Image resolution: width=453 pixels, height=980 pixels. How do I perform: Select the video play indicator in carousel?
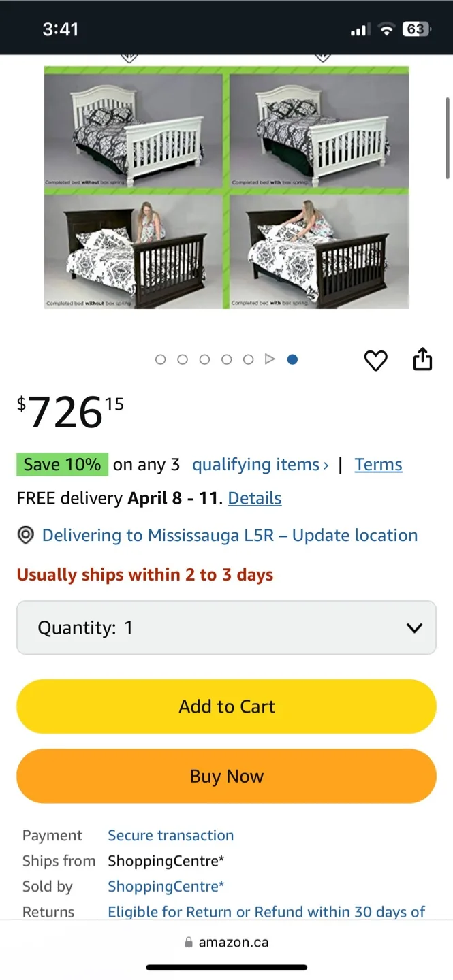click(270, 359)
